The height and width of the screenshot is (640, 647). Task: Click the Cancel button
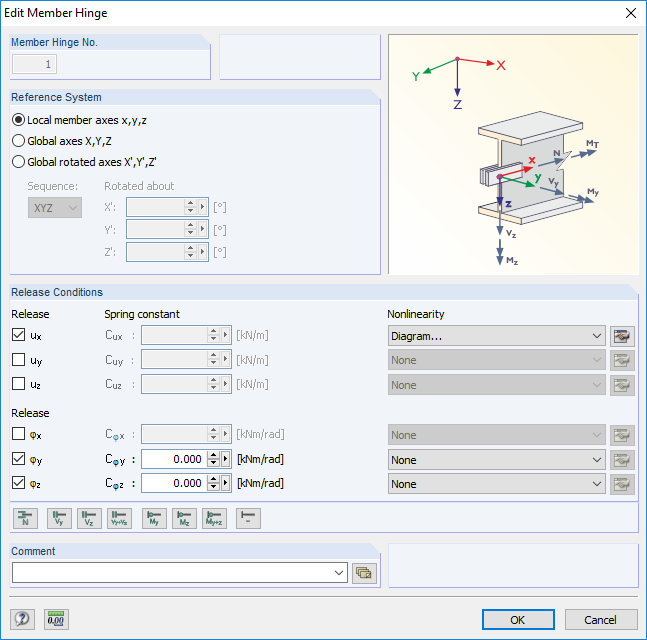pyautogui.click(x=600, y=620)
